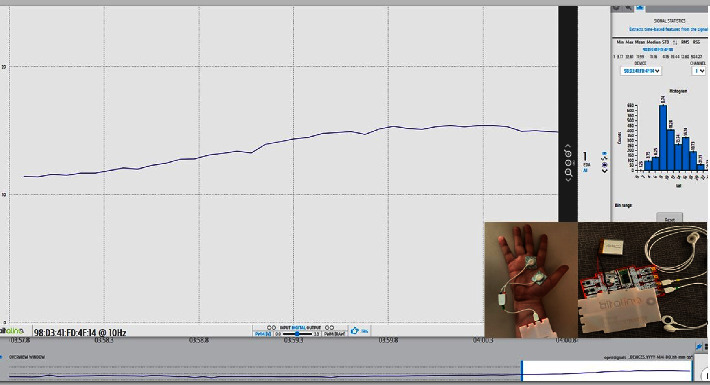The image size is (710, 385).
Task: Select the highlighted statistics chart tab
Action: coord(639,8)
